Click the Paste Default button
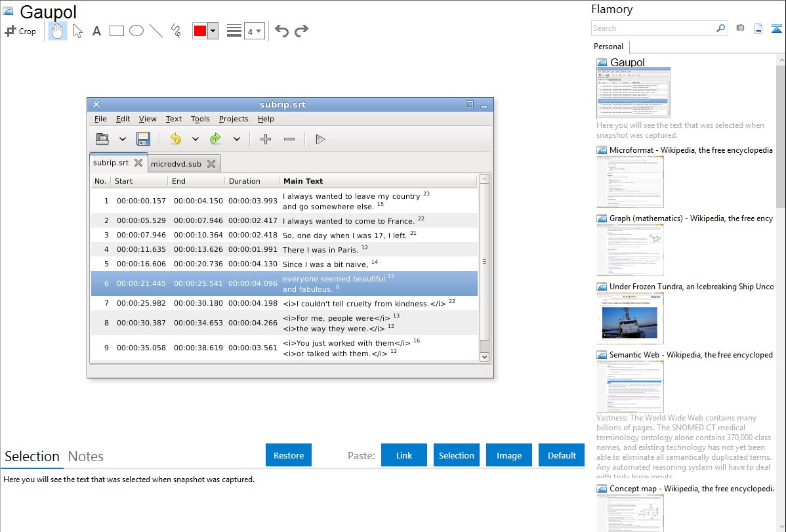Viewport: 786px width, 532px height. (x=562, y=455)
